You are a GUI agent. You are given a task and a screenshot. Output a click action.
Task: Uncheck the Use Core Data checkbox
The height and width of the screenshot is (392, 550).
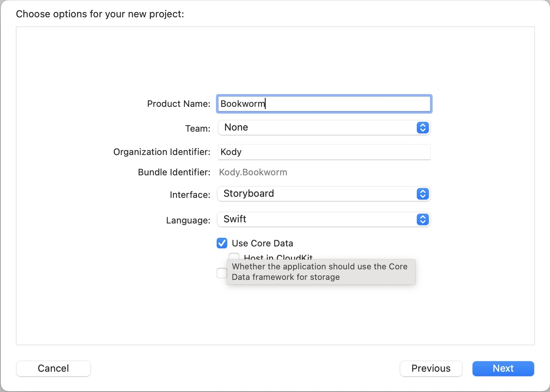click(222, 243)
